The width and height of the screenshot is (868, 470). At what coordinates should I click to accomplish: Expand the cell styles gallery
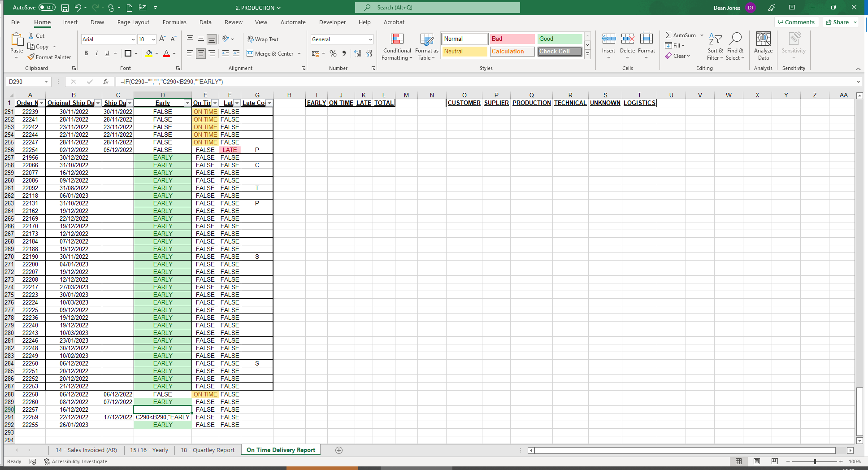point(587,54)
